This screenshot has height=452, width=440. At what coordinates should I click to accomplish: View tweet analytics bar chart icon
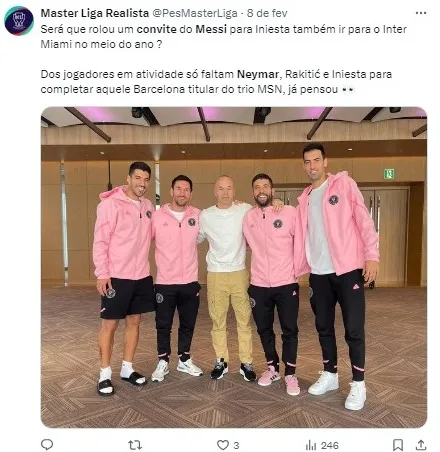pos(311,445)
